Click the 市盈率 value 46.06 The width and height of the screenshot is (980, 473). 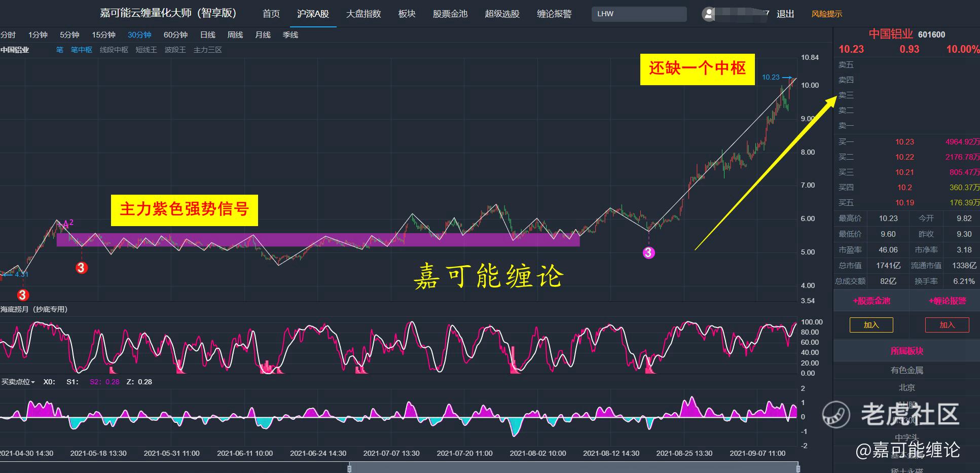[888, 250]
